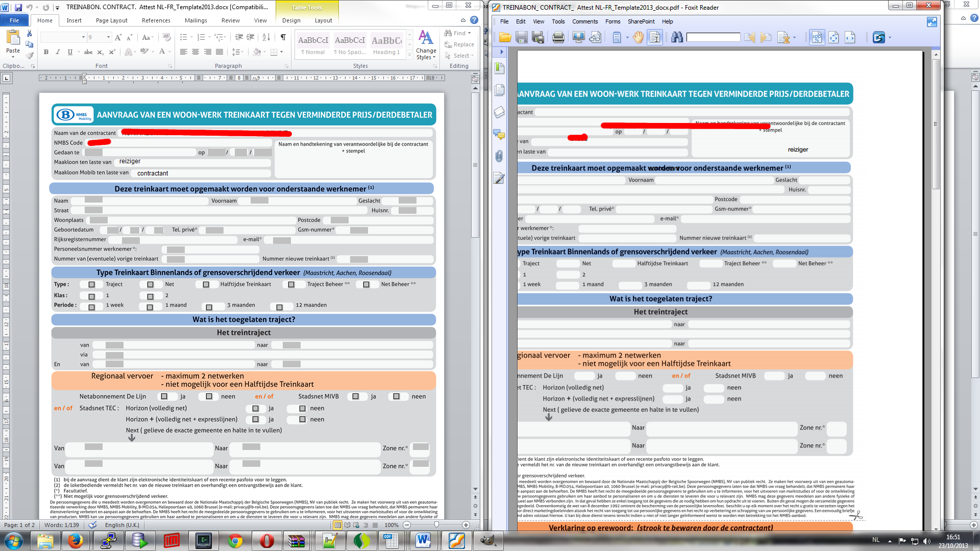Apply Strikethrough formatting
The image size is (980, 551).
(x=88, y=52)
